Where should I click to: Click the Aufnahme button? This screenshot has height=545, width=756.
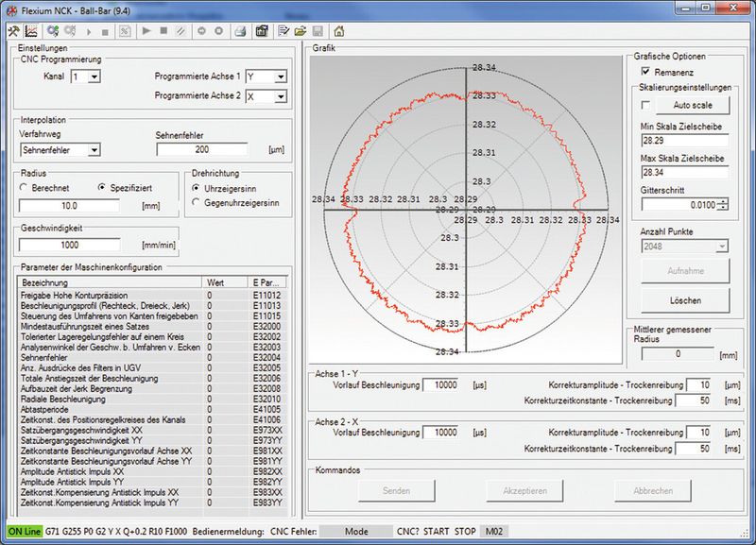pos(685,271)
